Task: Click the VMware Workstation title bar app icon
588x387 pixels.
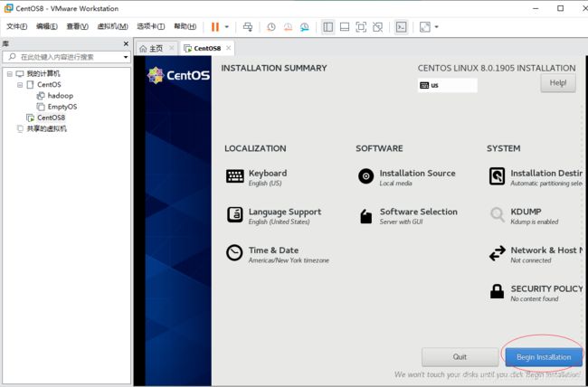Action: [x=8, y=8]
